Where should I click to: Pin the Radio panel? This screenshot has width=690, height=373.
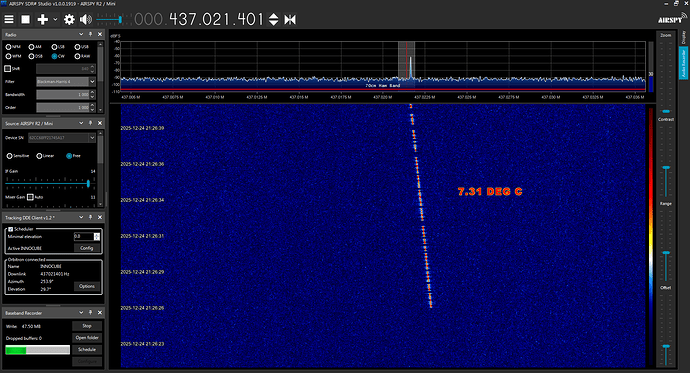(91, 34)
